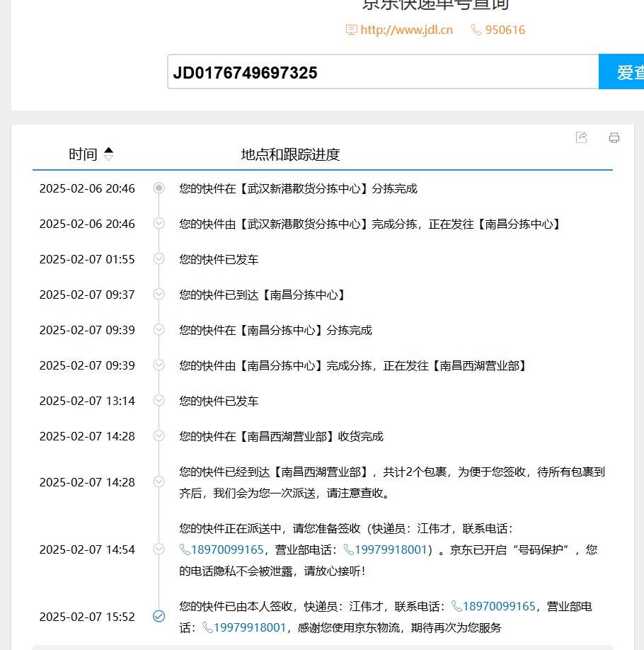The width and height of the screenshot is (644, 650).
Task: Click timeline marker of the 01:55 已发车 row
Action: pyautogui.click(x=159, y=258)
